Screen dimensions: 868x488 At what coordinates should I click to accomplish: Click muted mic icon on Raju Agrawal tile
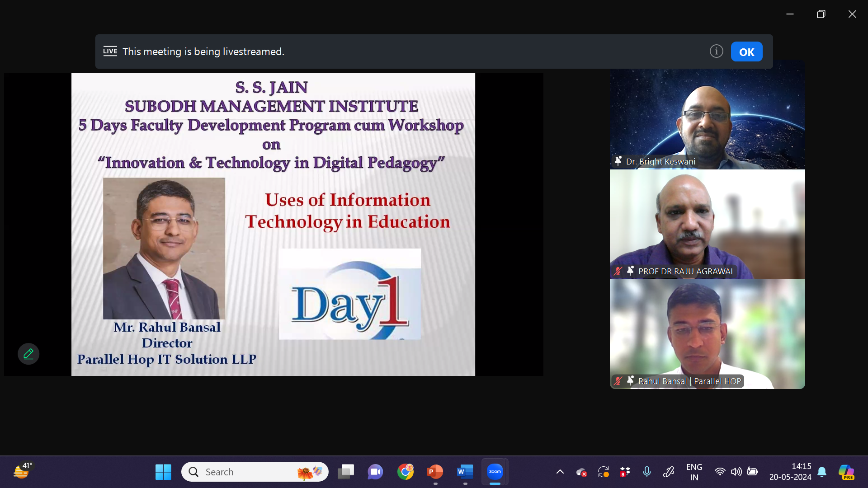pos(618,271)
